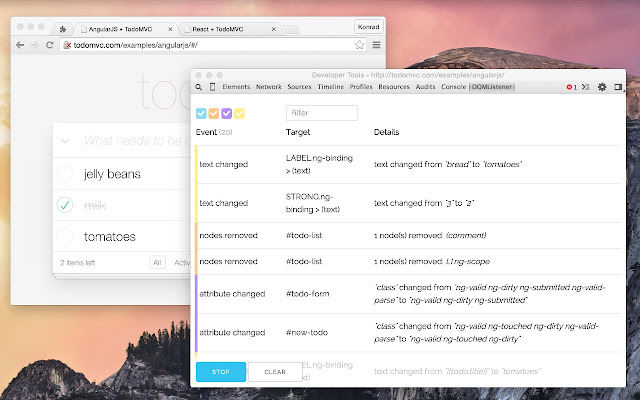Open the Timeline panel
The image size is (640, 400).
[331, 87]
